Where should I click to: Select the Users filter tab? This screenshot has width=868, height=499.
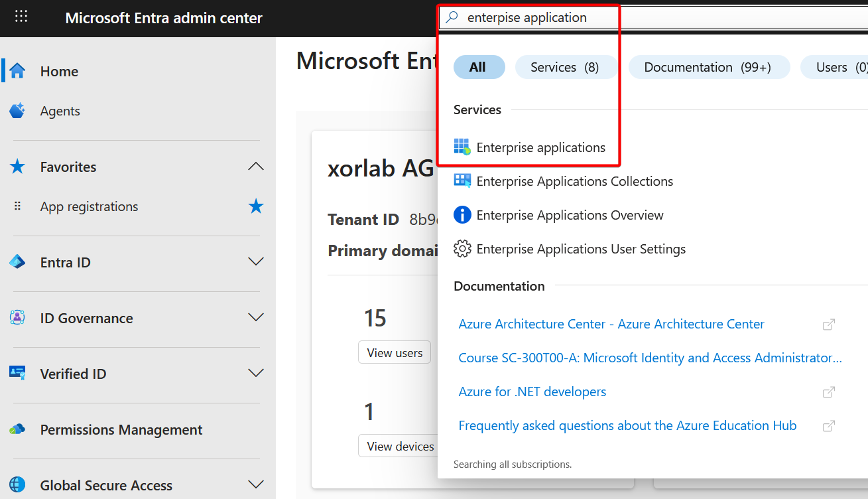pyautogui.click(x=834, y=67)
